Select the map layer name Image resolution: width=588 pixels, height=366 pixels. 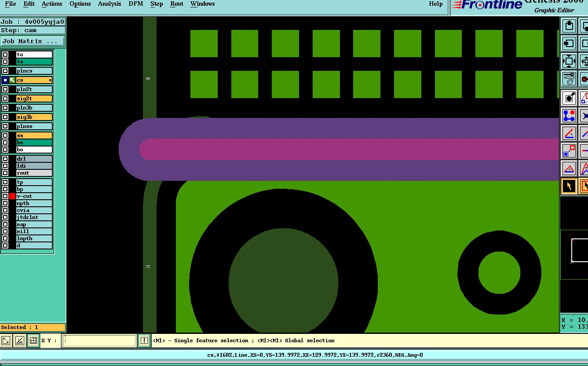34,224
